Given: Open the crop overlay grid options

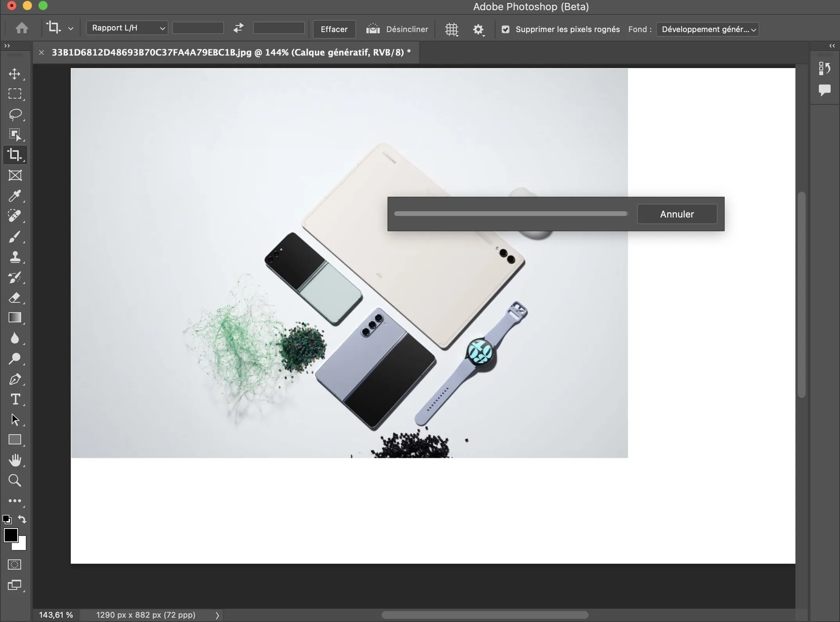Looking at the screenshot, I should (452, 29).
